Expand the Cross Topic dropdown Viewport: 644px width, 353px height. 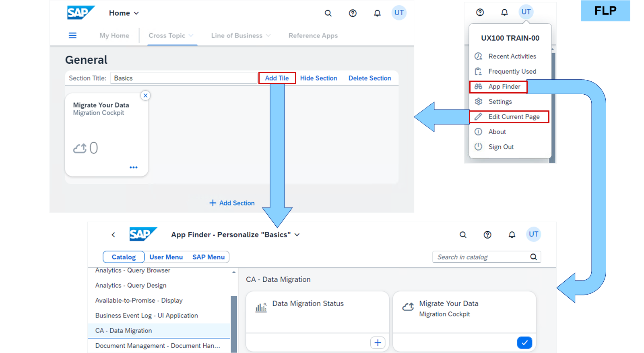191,35
